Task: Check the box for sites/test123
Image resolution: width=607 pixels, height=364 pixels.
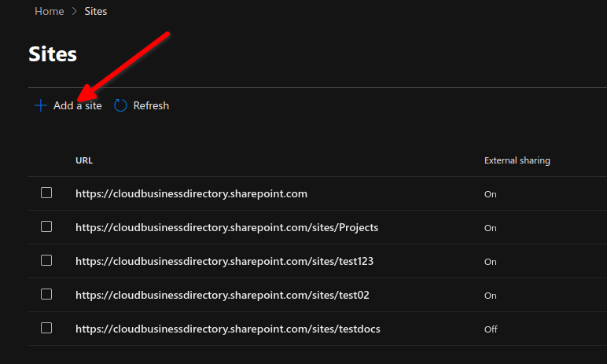Action: point(46,260)
